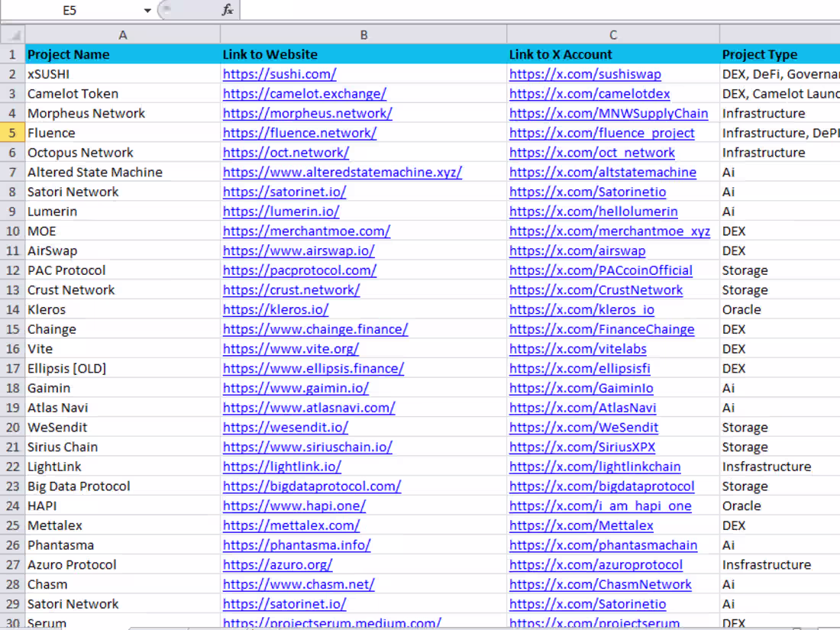The height and width of the screenshot is (630, 840).
Task: Open the https://lumerin.io/ link
Action: (281, 212)
